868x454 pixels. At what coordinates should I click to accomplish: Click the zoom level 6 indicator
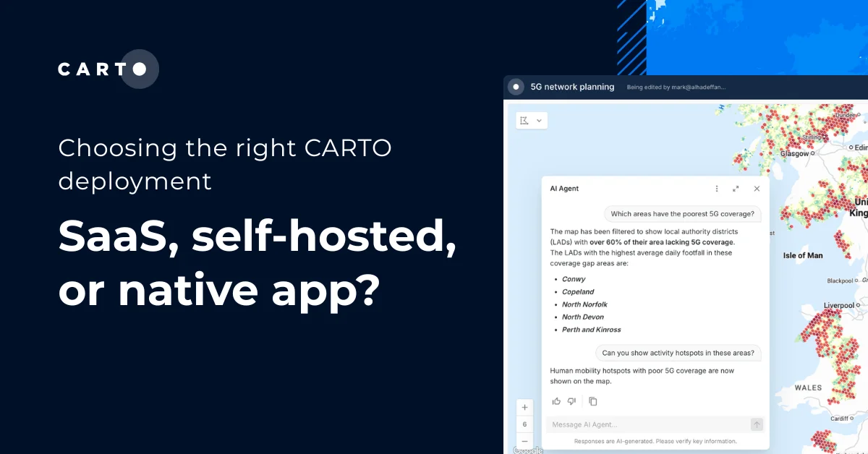tap(524, 424)
